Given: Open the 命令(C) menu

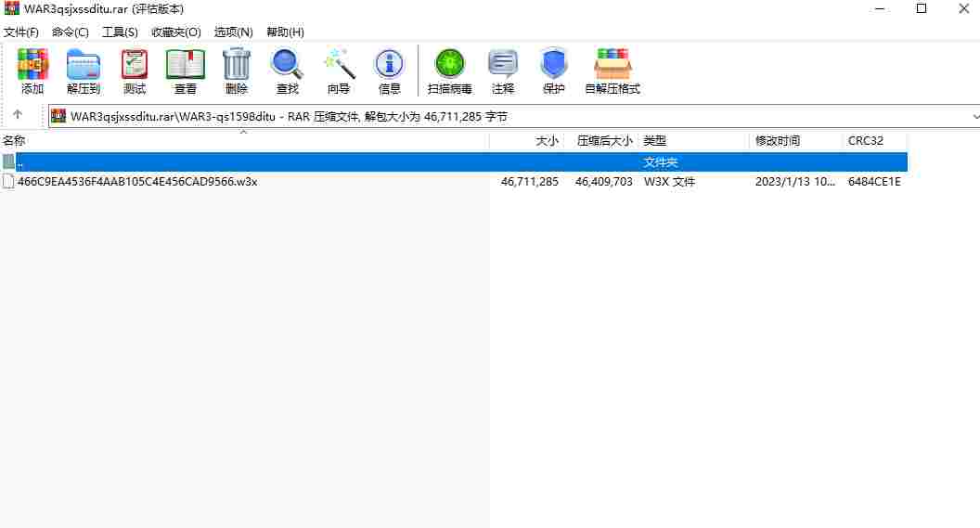Looking at the screenshot, I should click(70, 32).
